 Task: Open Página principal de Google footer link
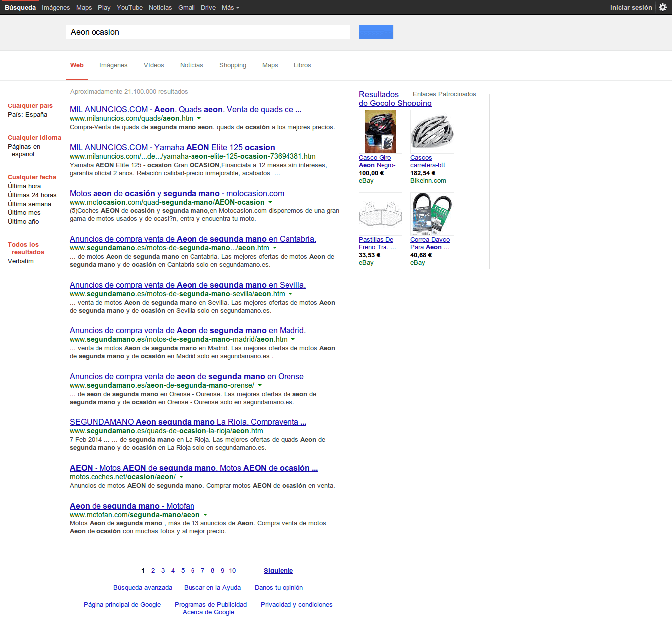tap(122, 605)
